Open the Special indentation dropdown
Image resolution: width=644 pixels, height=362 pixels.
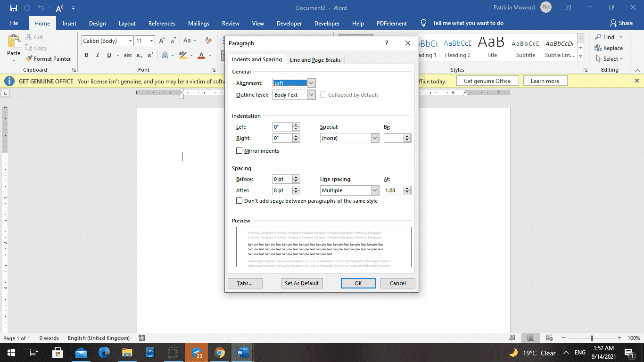click(x=375, y=138)
